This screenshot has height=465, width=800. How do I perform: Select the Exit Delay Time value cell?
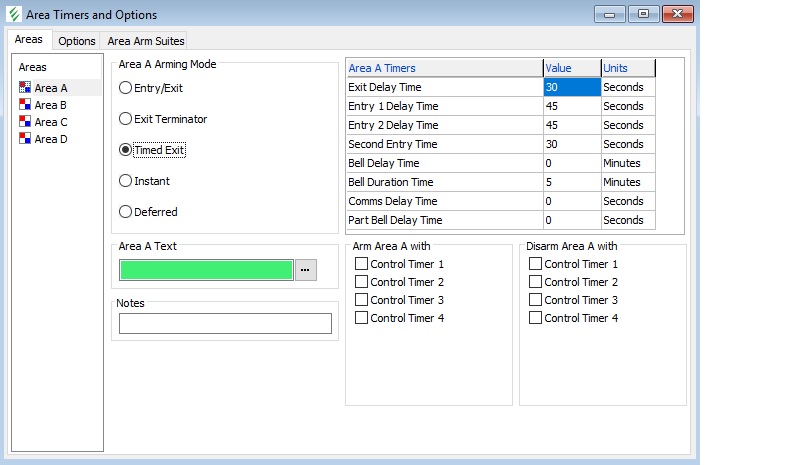572,87
